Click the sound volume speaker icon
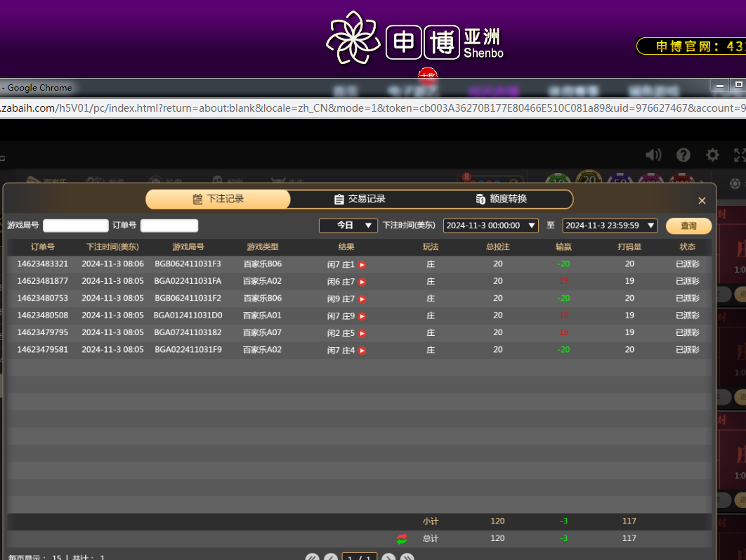Image resolution: width=746 pixels, height=560 pixels. (653, 155)
